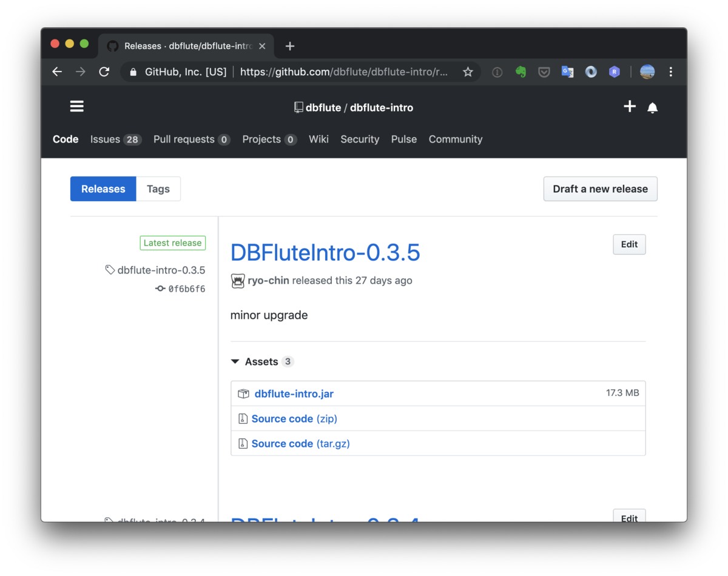The height and width of the screenshot is (576, 728).
Task: Open Chrome profile avatar
Action: pos(647,72)
